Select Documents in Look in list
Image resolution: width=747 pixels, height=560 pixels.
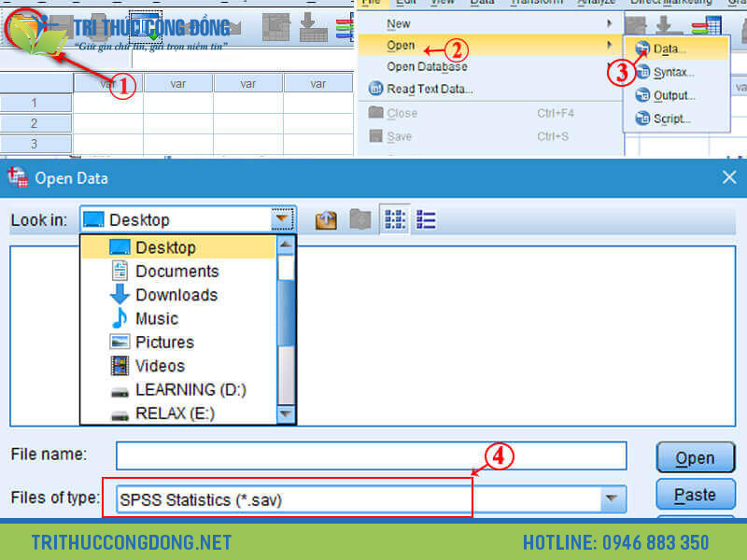pyautogui.click(x=178, y=272)
